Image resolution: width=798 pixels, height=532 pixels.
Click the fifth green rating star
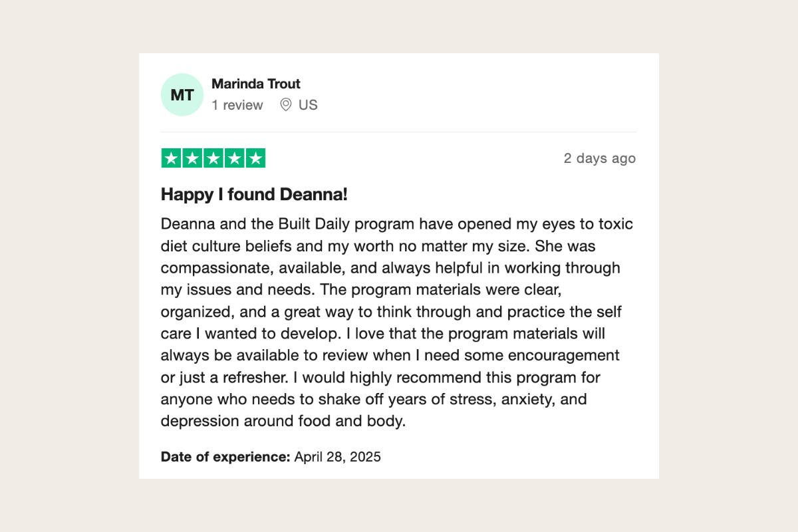tap(255, 158)
